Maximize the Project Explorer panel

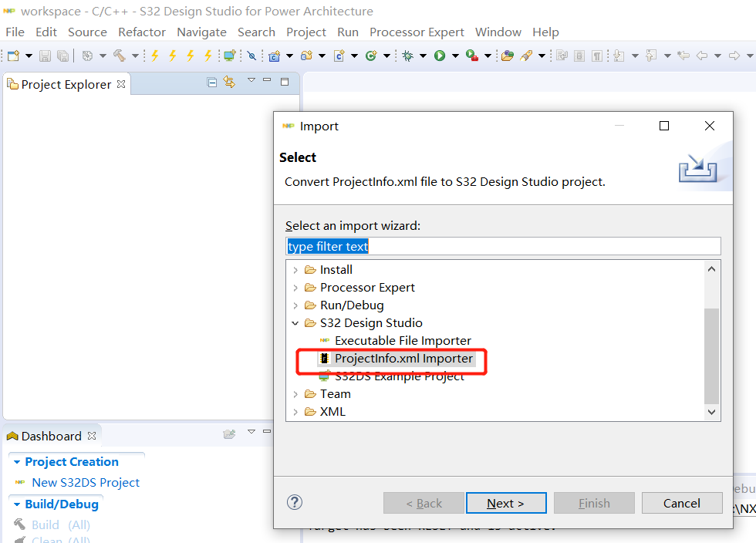pyautogui.click(x=285, y=82)
